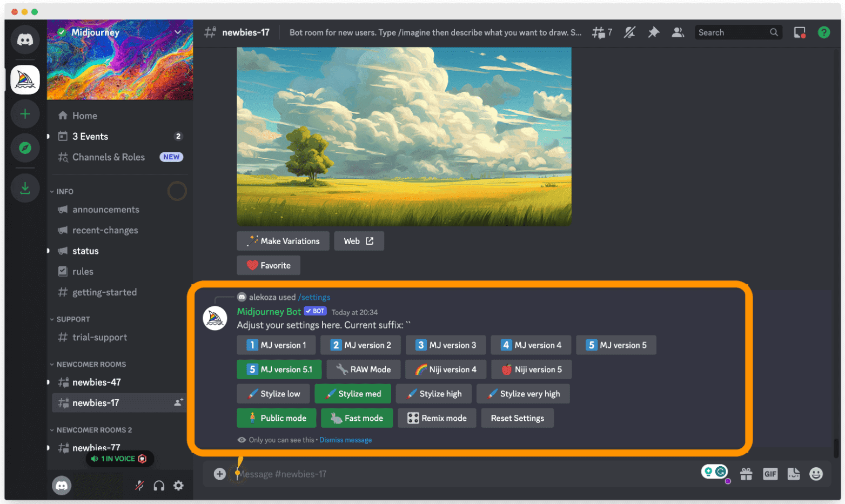This screenshot has width=845, height=504.
Task: Open Midjourney server dropdown menu
Action: click(x=177, y=32)
